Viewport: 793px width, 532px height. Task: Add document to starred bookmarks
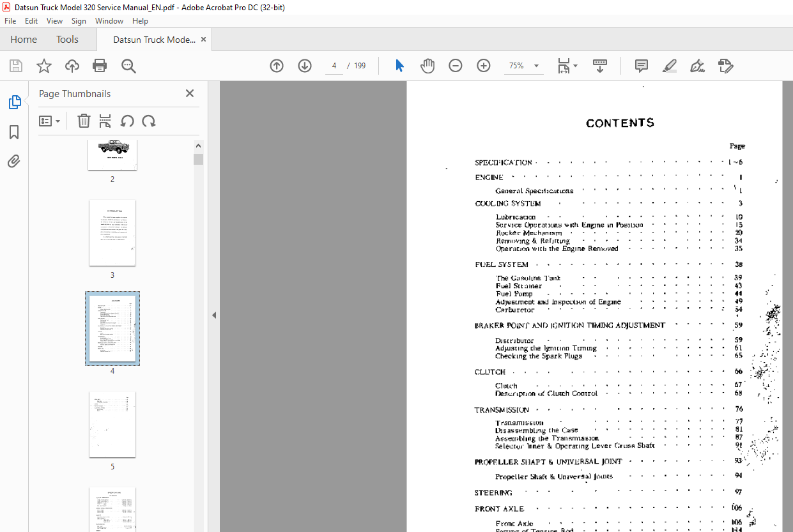point(43,66)
